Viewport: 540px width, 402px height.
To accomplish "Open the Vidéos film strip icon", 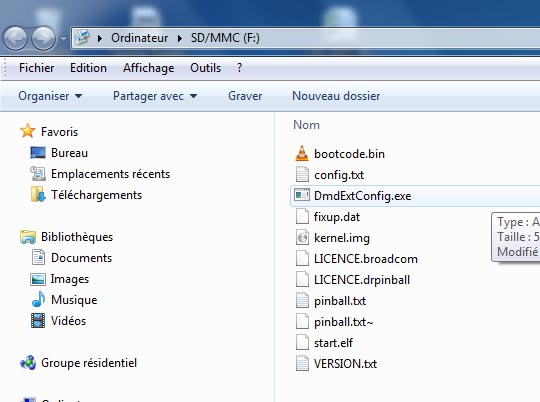I will [38, 321].
